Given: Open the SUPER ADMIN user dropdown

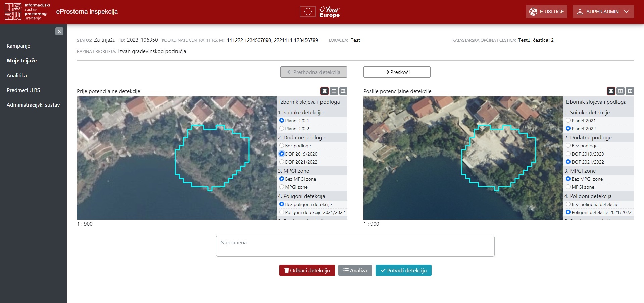Looking at the screenshot, I should point(603,12).
